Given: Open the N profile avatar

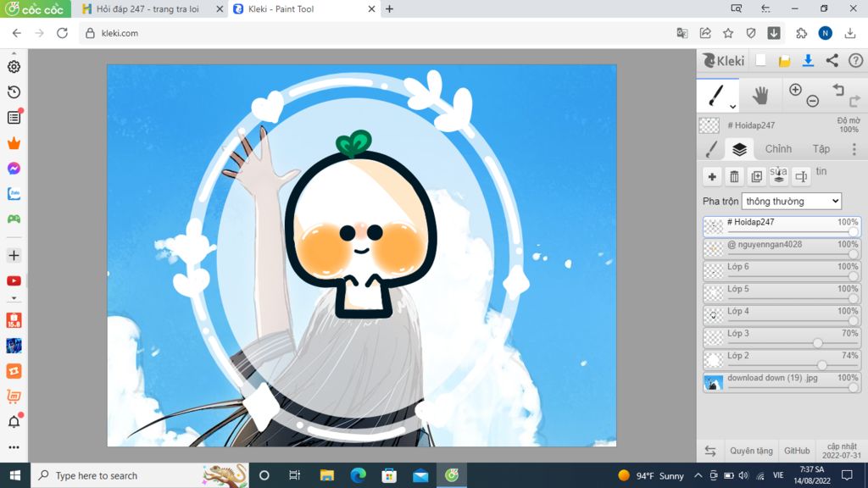Looking at the screenshot, I should coord(825,33).
